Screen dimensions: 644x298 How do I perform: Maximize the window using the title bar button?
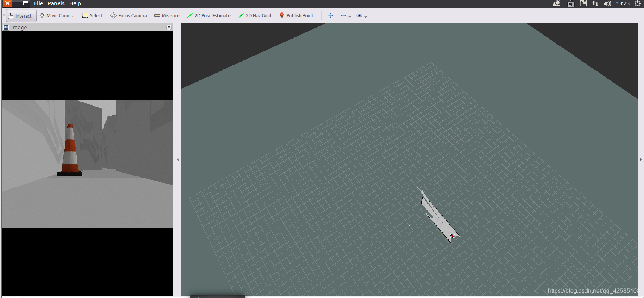pos(26,3)
